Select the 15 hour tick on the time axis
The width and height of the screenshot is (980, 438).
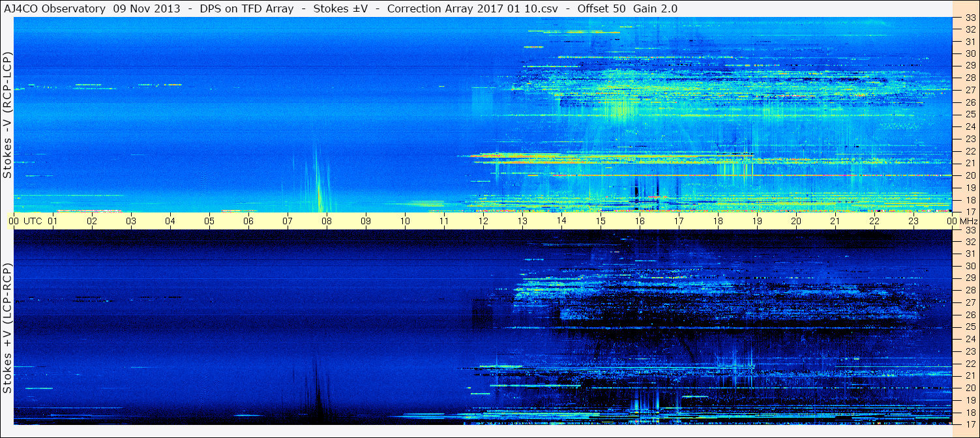click(601, 221)
